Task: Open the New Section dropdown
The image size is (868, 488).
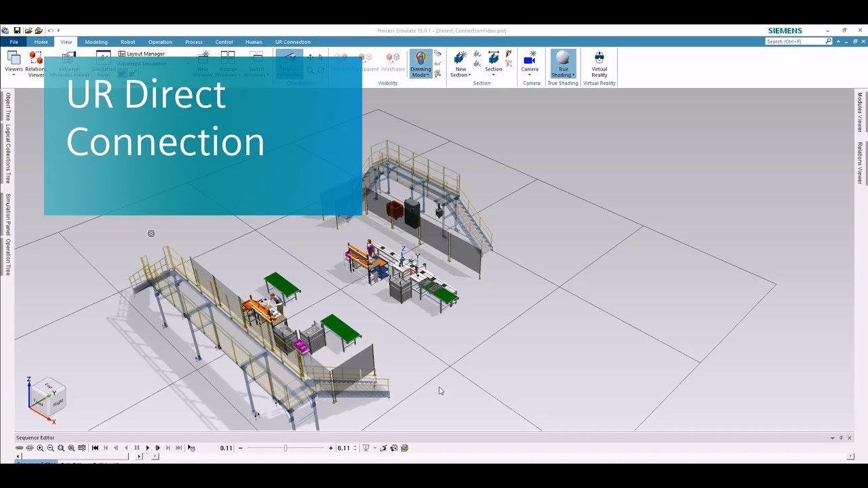Action: click(x=461, y=64)
